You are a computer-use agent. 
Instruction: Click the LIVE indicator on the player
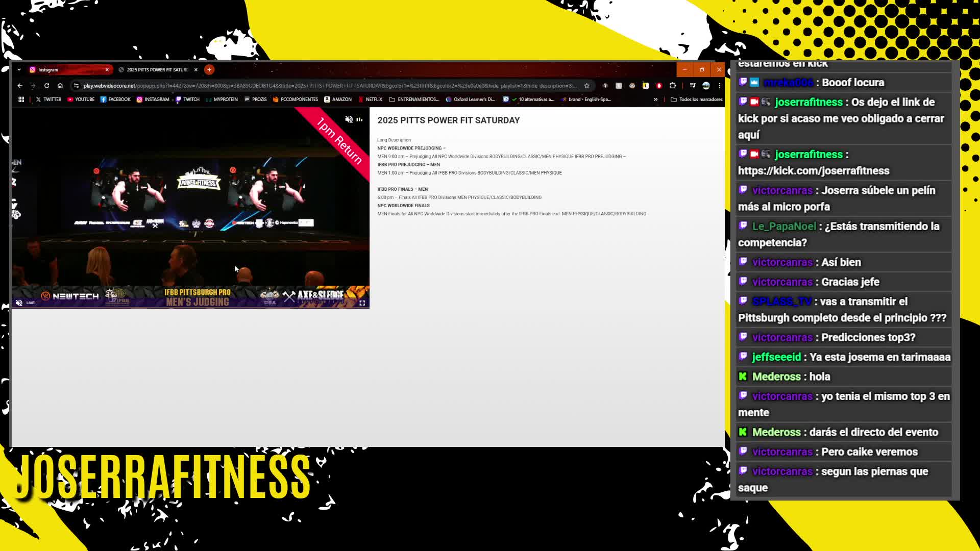31,303
